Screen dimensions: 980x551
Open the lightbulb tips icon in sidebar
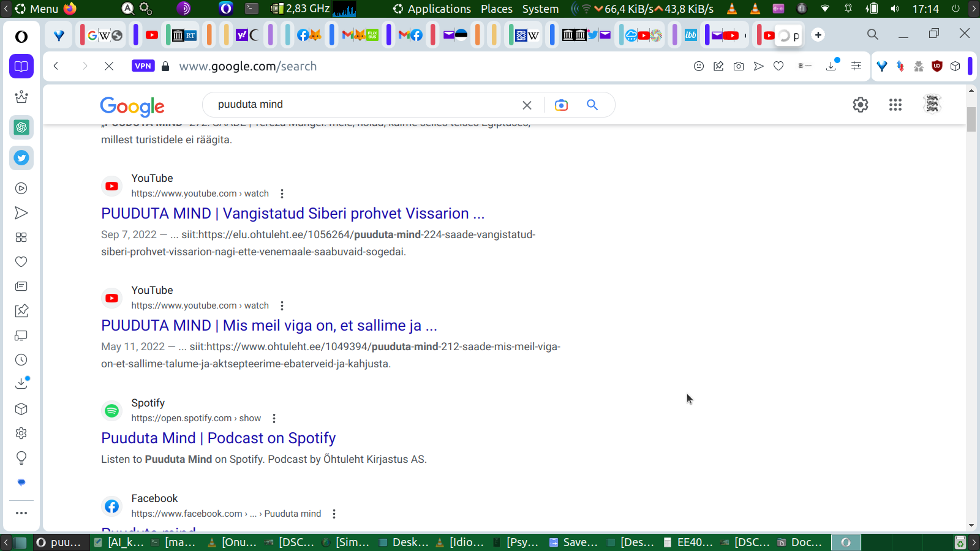pyautogui.click(x=21, y=458)
